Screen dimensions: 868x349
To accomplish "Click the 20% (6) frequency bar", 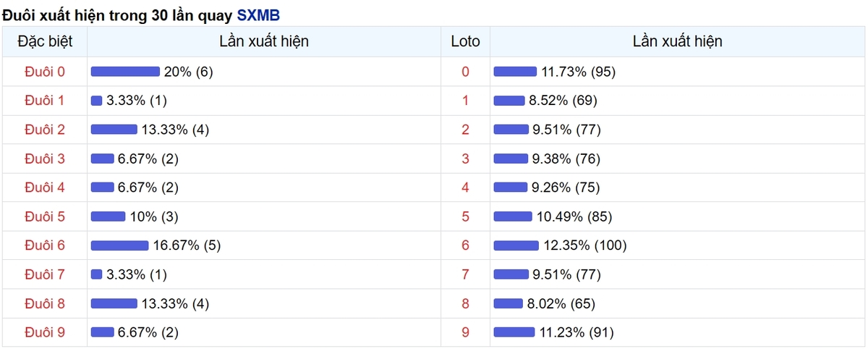I will click(125, 72).
